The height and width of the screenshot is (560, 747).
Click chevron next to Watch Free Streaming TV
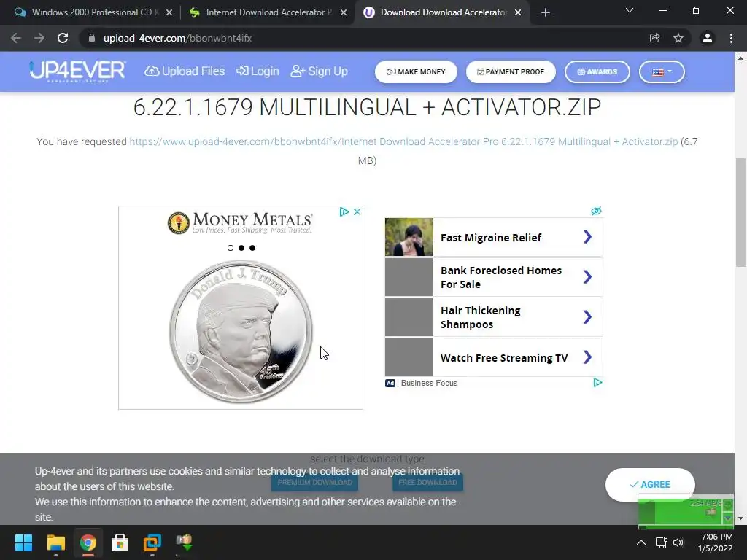587,357
